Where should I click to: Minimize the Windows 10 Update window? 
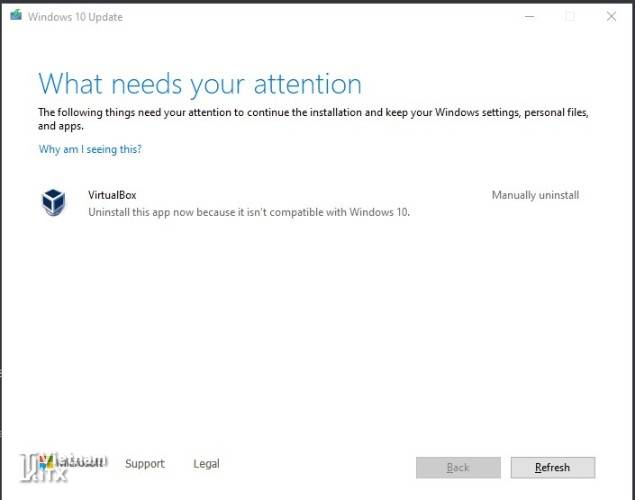527,17
